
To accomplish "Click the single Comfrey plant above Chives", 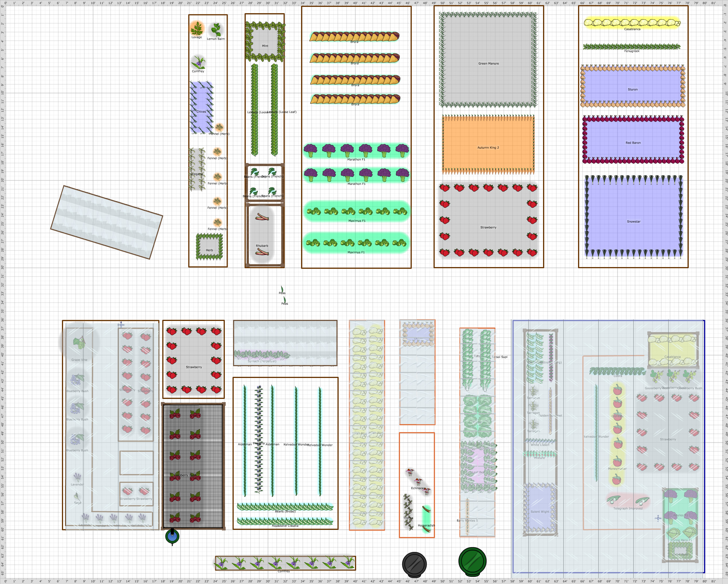I will [198, 62].
